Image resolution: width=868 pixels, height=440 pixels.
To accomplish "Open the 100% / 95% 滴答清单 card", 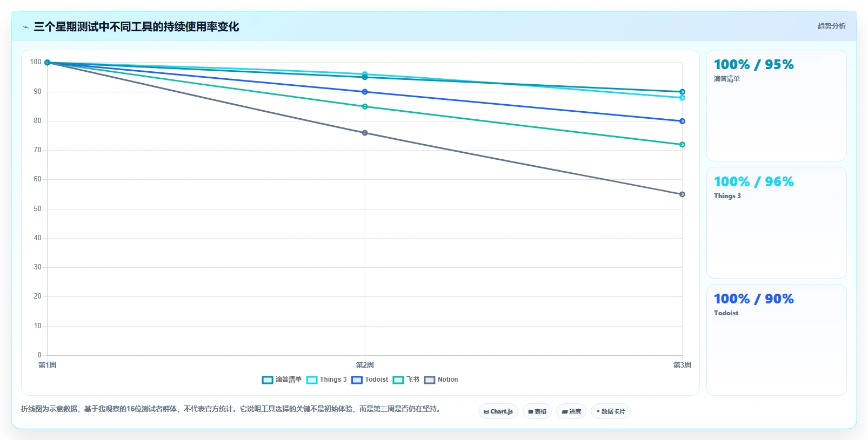I will [777, 106].
